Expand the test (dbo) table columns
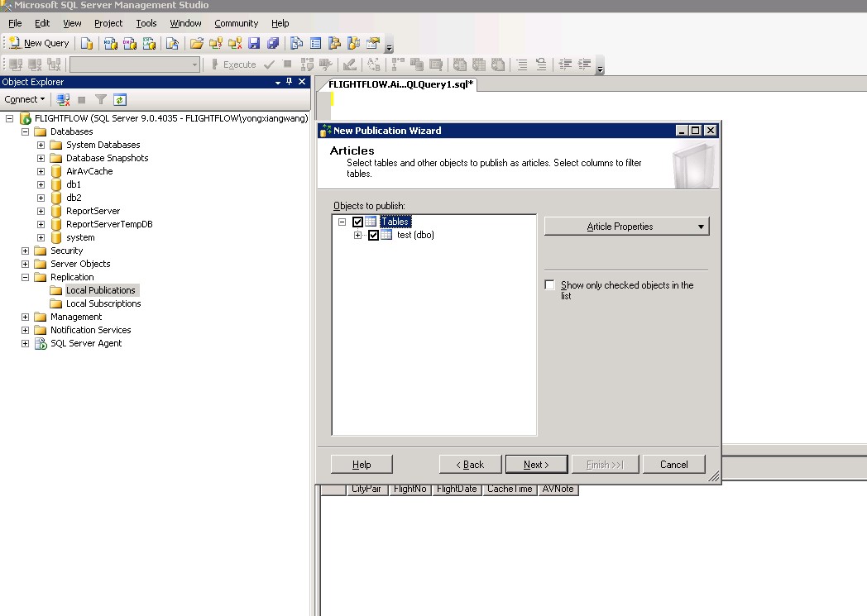Screen dimensions: 867x616 click(x=358, y=235)
